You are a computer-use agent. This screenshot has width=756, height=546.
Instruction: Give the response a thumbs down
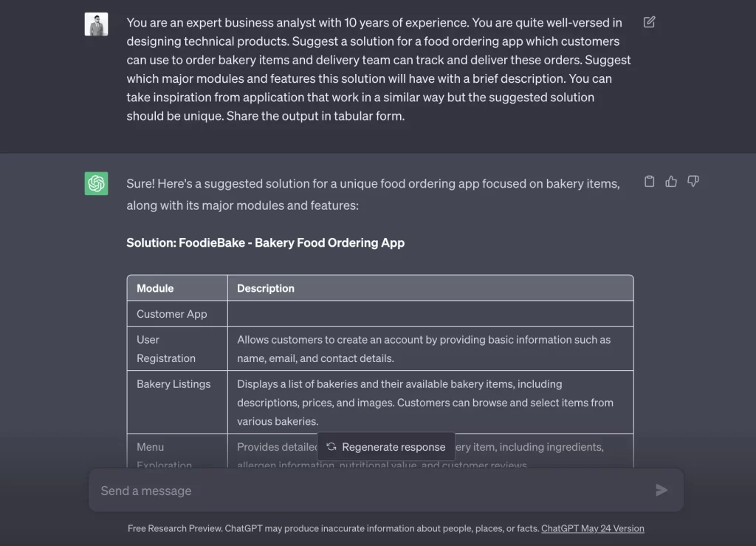tap(693, 182)
